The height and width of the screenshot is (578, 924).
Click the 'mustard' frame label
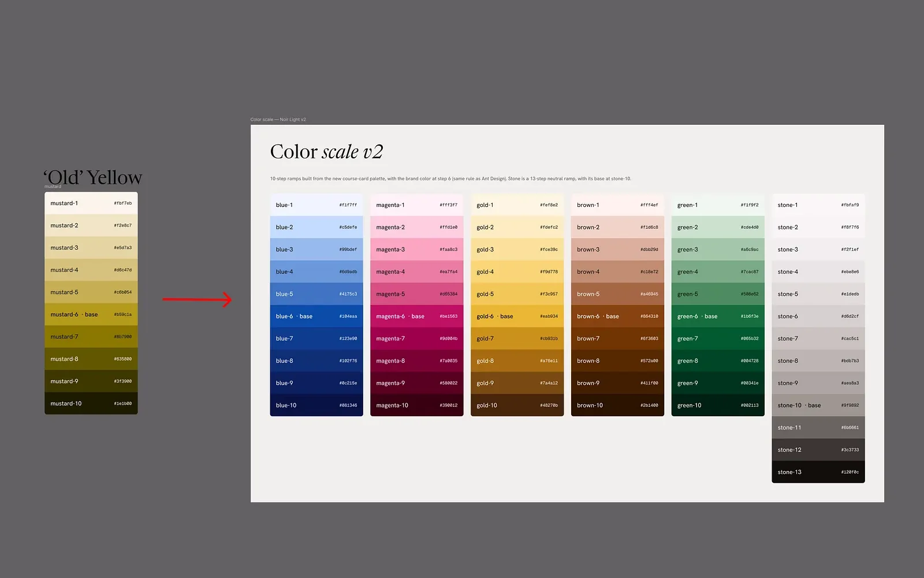(x=53, y=187)
